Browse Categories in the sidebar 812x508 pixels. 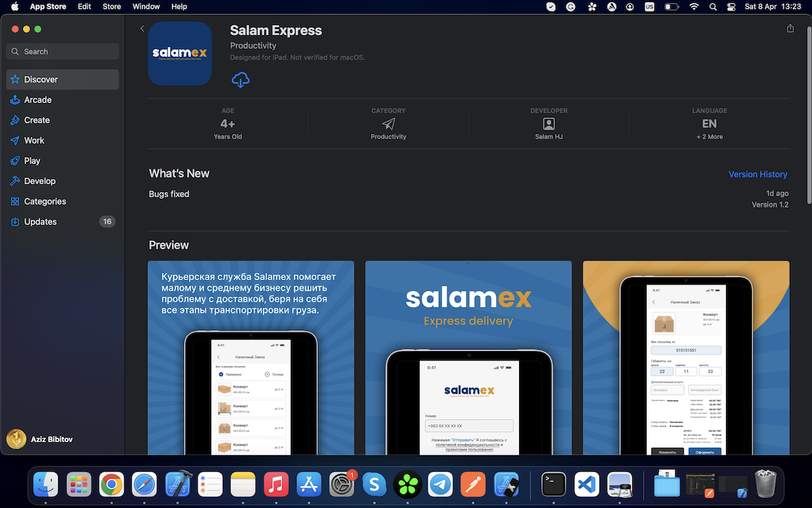63,201
